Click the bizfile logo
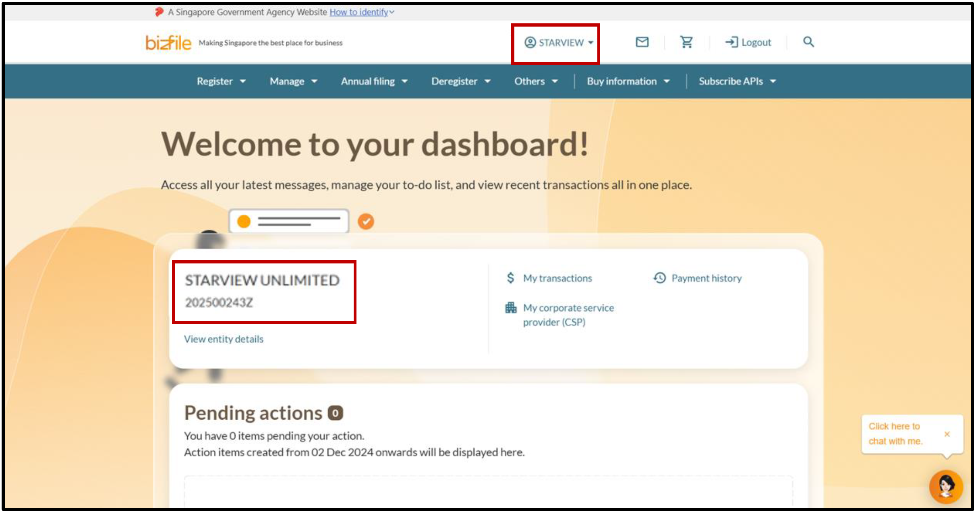Viewport: 980px width, 514px height. pos(168,43)
